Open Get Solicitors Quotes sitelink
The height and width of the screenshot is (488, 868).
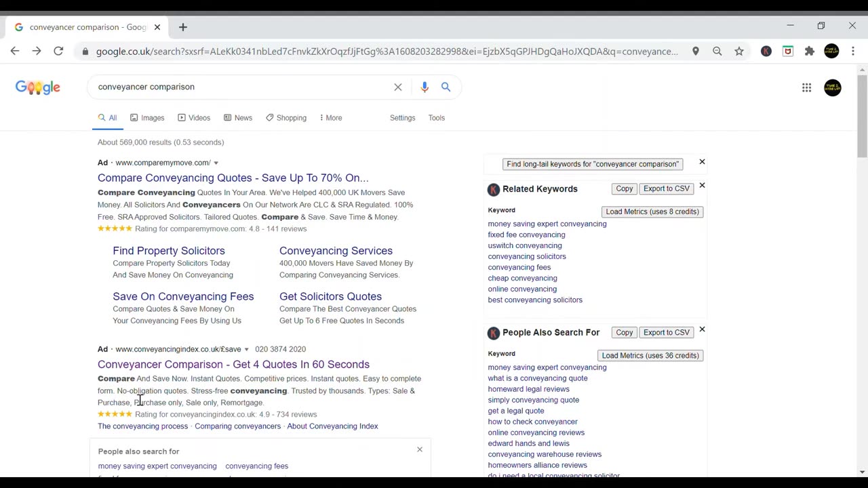(x=330, y=296)
